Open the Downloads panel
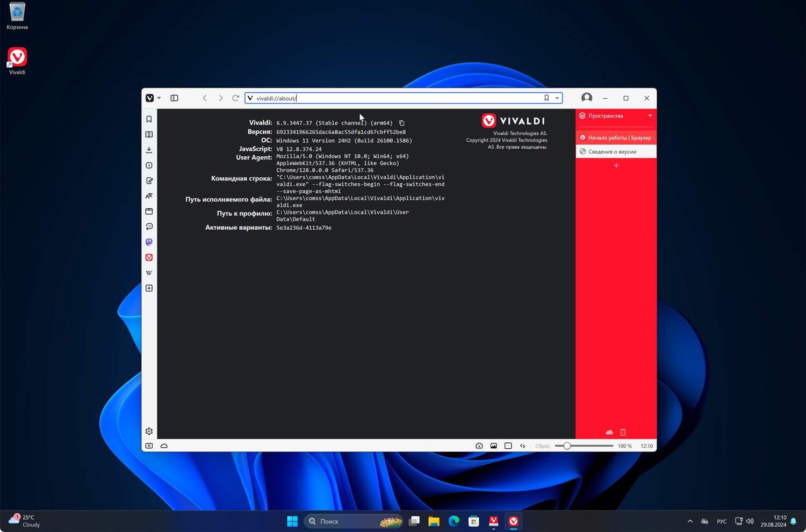 click(x=149, y=150)
